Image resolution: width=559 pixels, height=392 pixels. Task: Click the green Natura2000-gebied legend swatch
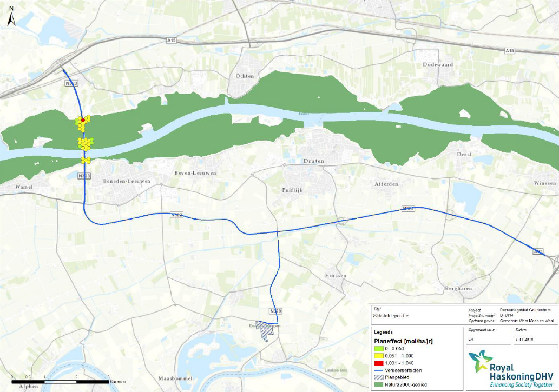coord(379,385)
